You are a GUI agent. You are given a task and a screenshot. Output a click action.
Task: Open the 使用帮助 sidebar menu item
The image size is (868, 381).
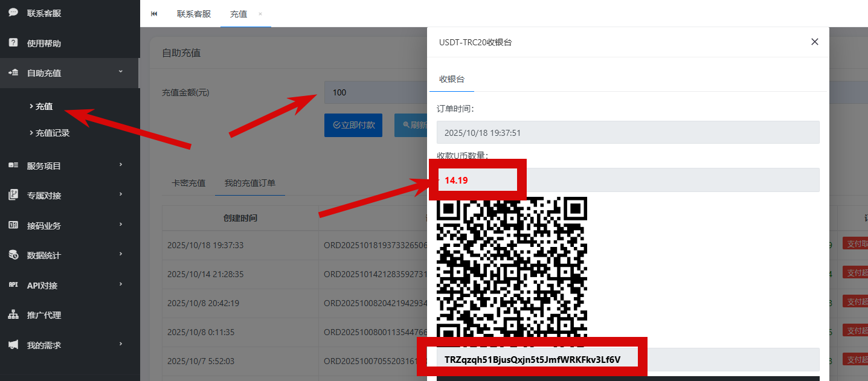click(70, 43)
